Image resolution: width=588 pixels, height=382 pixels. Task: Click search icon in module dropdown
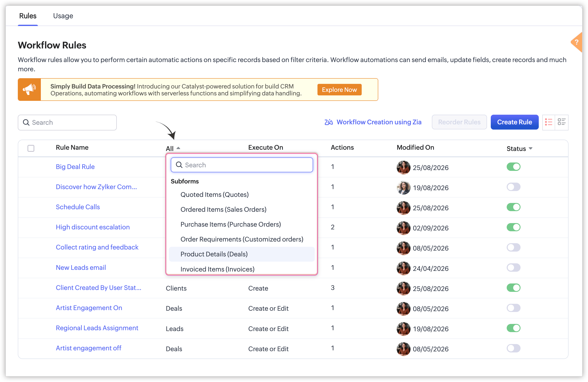pos(179,165)
